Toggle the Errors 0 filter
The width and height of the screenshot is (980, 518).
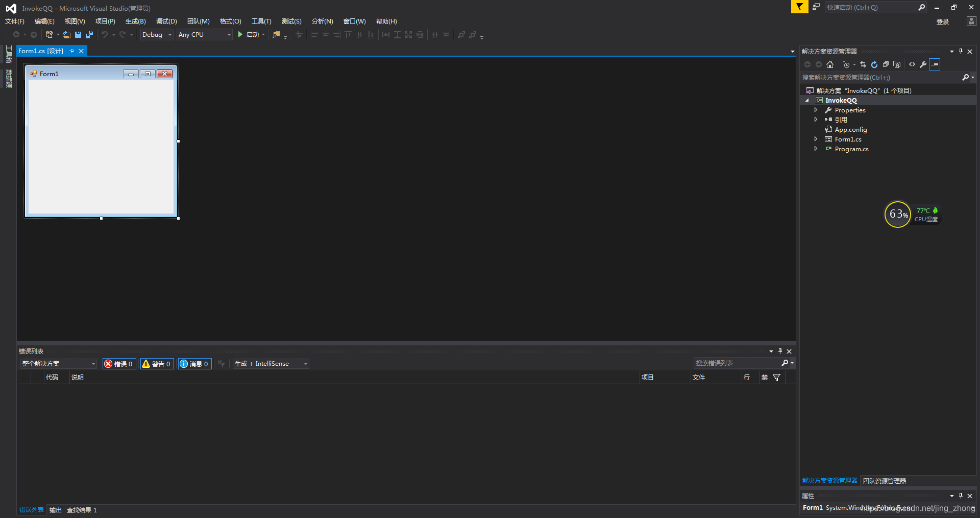(x=119, y=364)
